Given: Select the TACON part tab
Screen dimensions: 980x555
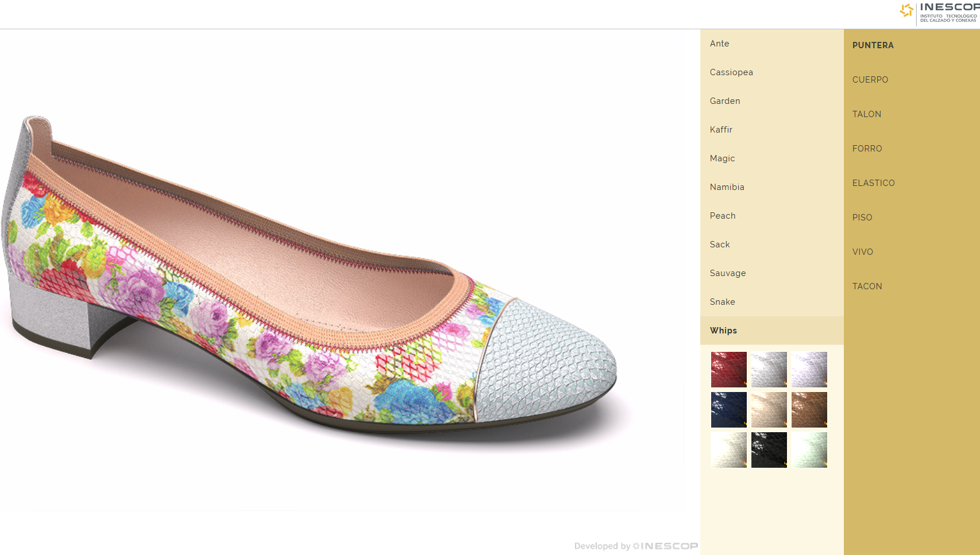Looking at the screenshot, I should pos(867,286).
